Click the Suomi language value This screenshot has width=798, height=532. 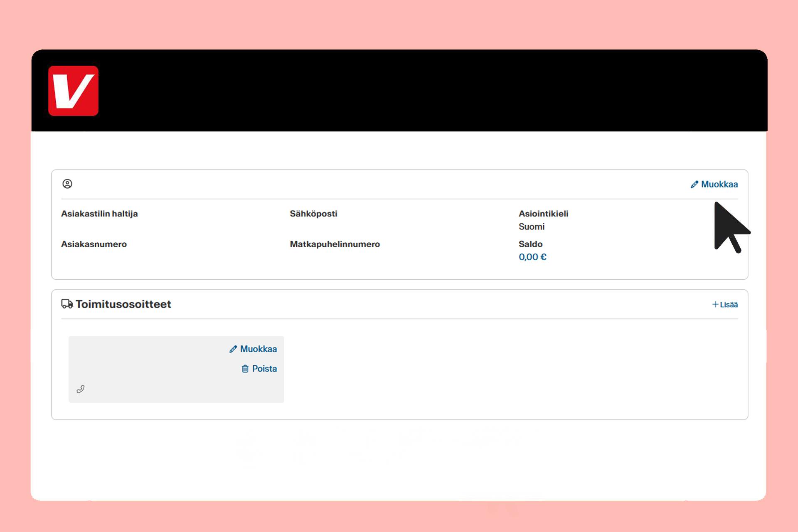click(532, 227)
